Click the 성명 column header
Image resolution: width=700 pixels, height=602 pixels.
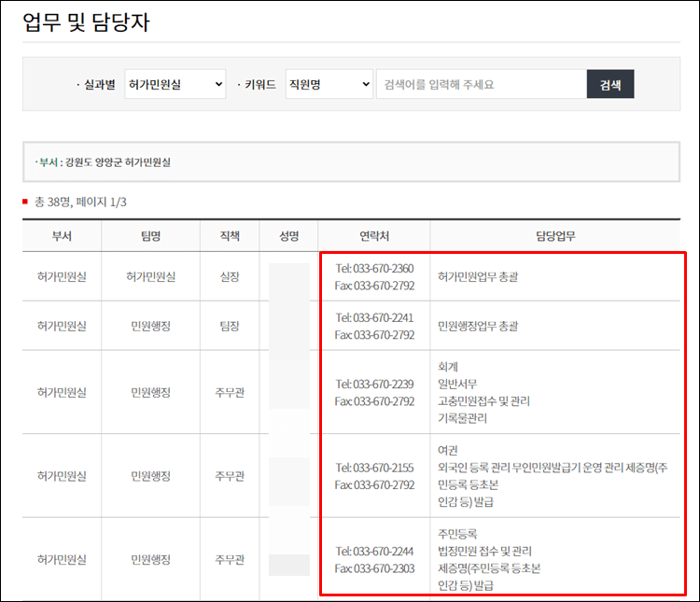coord(288,236)
